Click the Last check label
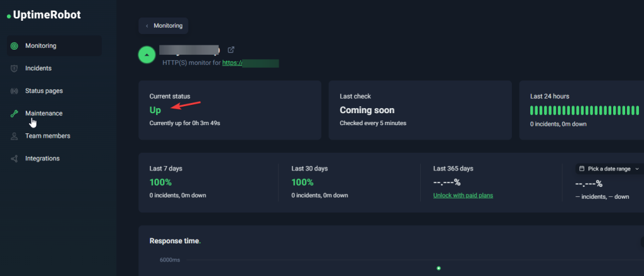The image size is (644, 276). (355, 96)
